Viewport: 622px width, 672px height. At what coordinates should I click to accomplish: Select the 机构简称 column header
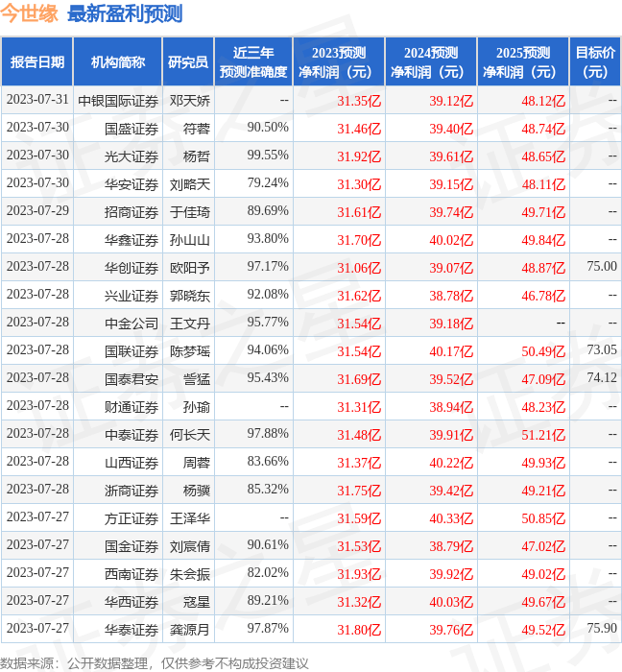click(x=118, y=62)
